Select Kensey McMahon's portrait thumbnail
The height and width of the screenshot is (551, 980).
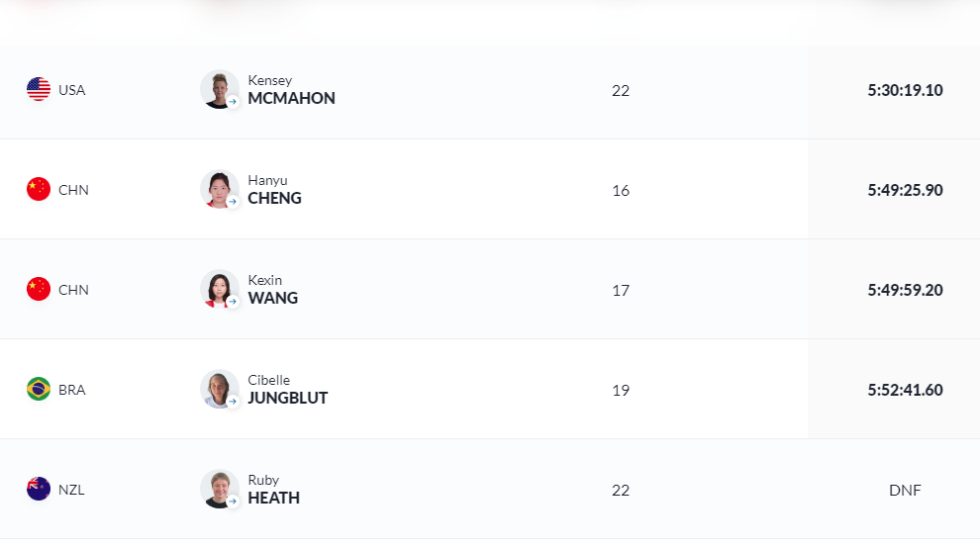(x=219, y=89)
